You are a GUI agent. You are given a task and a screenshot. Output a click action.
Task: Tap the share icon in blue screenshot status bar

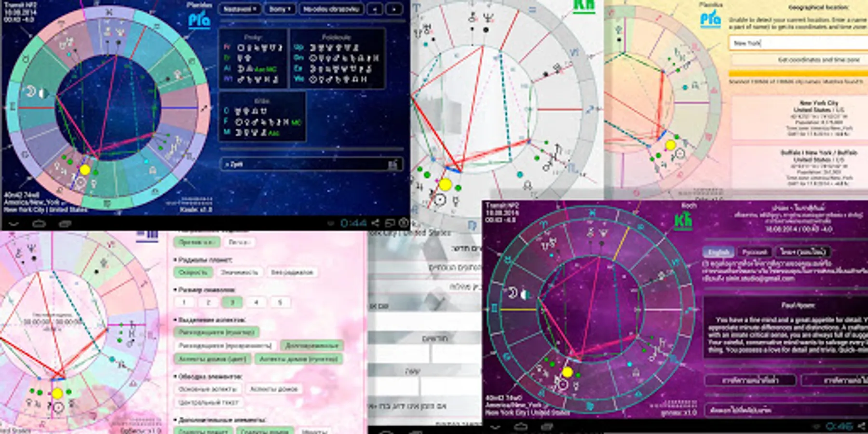click(x=375, y=223)
